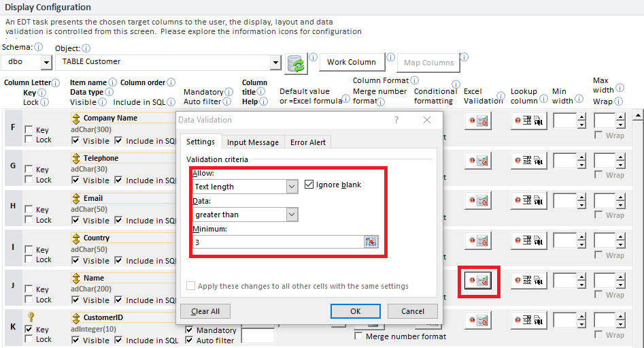Open Lookup column for Country row
Viewport: 644px width, 348px height.
click(x=529, y=240)
